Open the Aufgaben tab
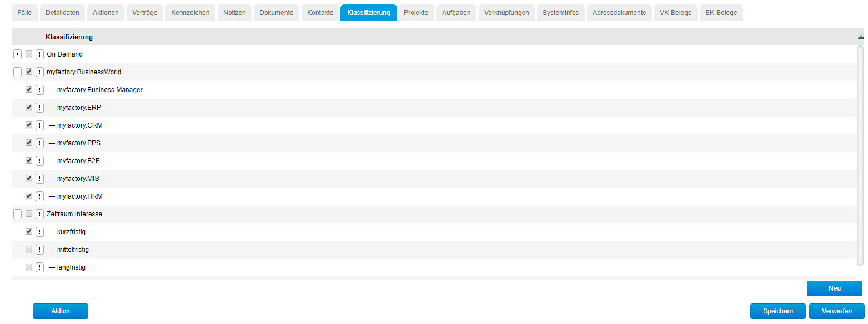 point(456,13)
